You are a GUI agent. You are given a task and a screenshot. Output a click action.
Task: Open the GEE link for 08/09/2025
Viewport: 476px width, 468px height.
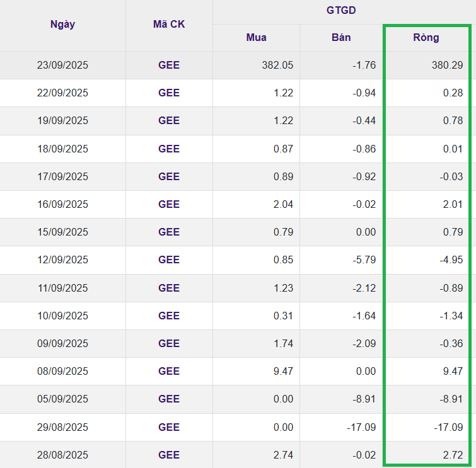(169, 371)
